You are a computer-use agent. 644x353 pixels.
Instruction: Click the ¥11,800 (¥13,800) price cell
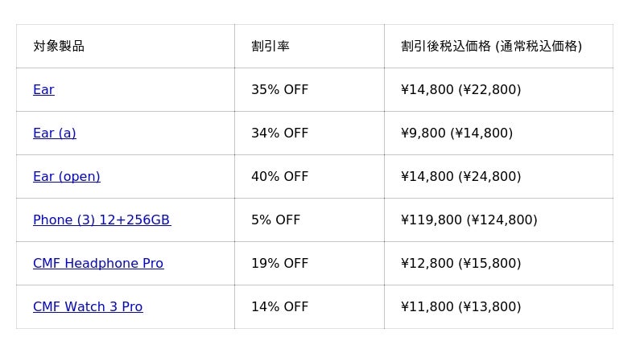[460, 307]
